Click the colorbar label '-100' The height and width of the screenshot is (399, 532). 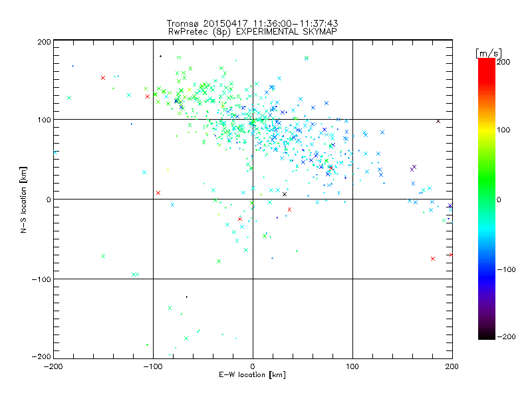(x=506, y=269)
